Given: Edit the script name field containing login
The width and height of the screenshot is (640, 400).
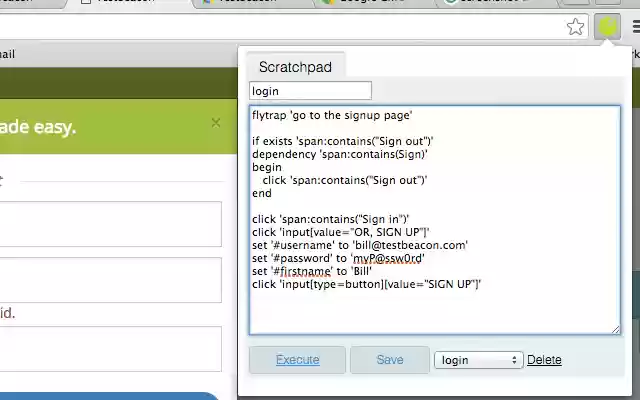Looking at the screenshot, I should [x=310, y=91].
